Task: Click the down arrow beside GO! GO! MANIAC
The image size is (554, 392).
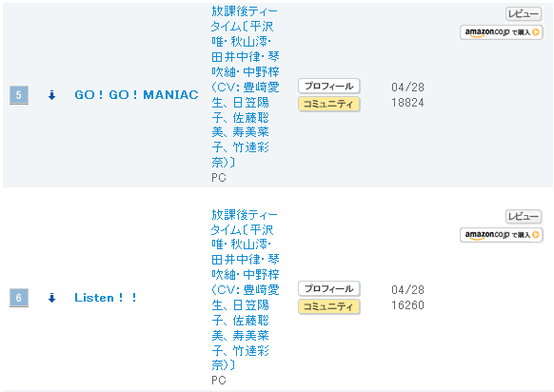Action: 52,95
